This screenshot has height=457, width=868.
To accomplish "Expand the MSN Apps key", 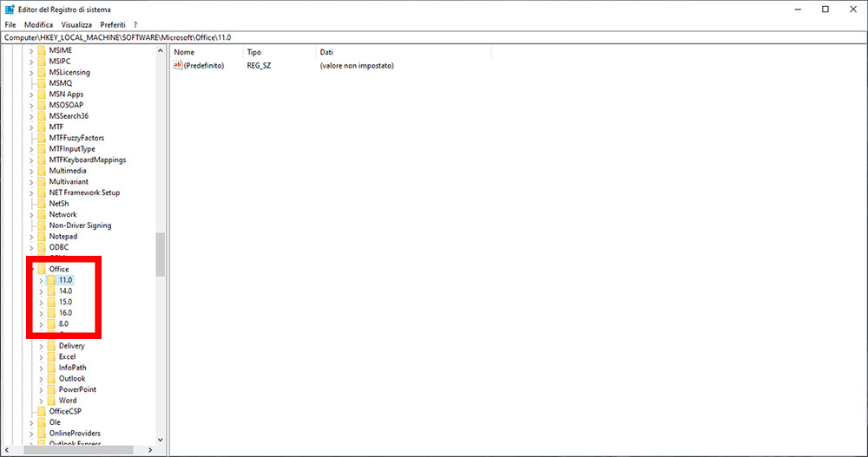I will 31,95.
